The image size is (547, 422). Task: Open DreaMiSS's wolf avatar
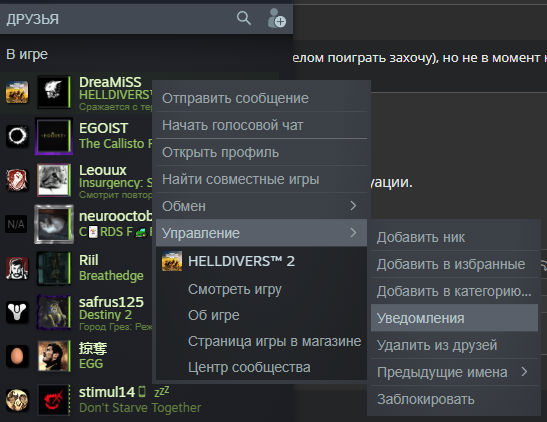[x=53, y=92]
